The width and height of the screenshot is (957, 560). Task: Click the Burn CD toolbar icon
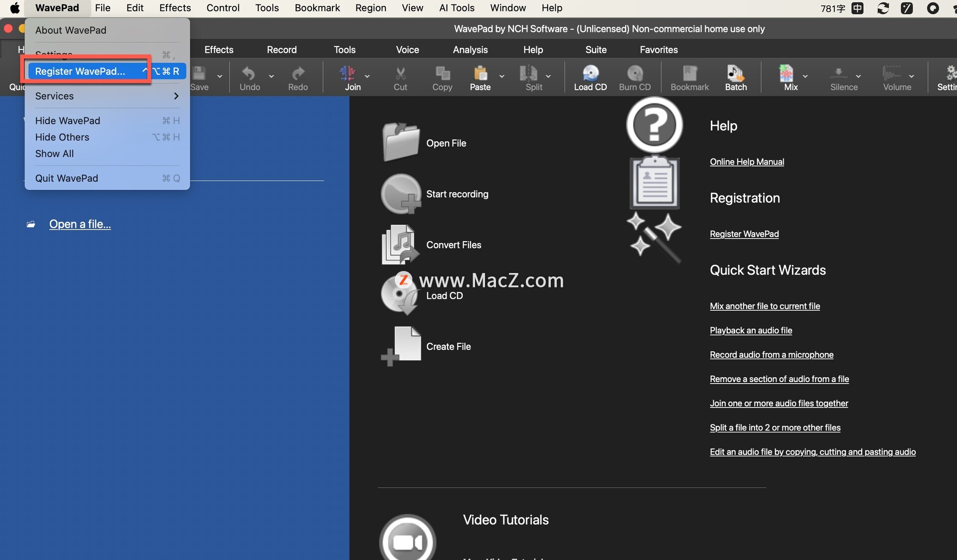pos(635,74)
